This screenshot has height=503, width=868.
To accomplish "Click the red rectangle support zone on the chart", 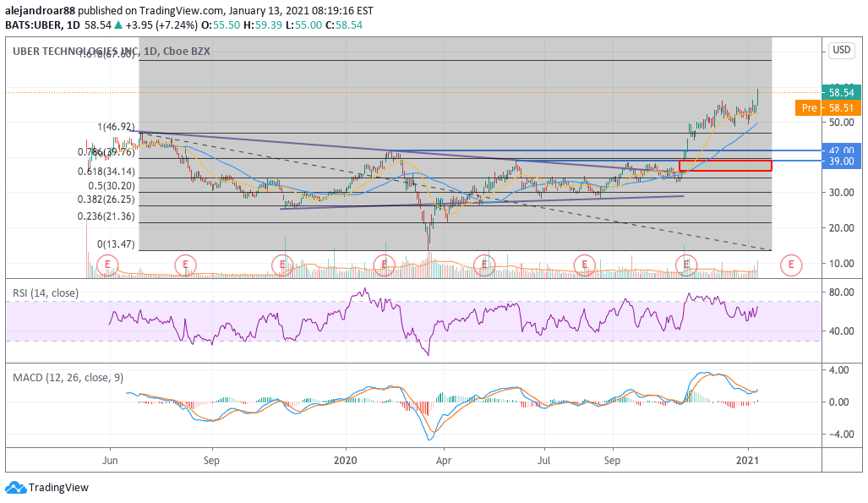I will pos(725,165).
